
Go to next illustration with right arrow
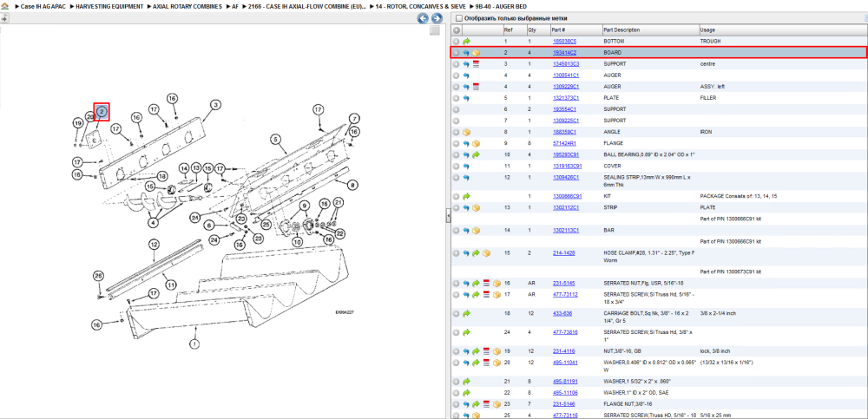pos(437,18)
